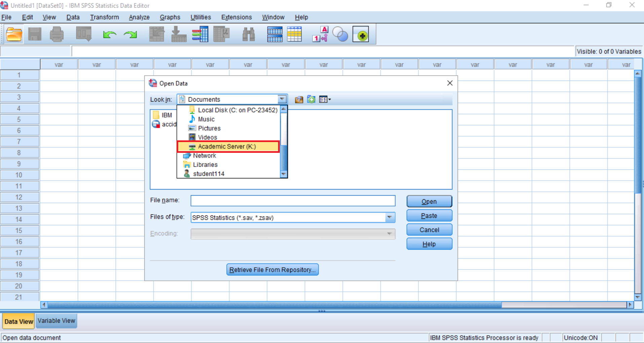The width and height of the screenshot is (644, 343).
Task: Open the Extensions menu
Action: tap(236, 17)
